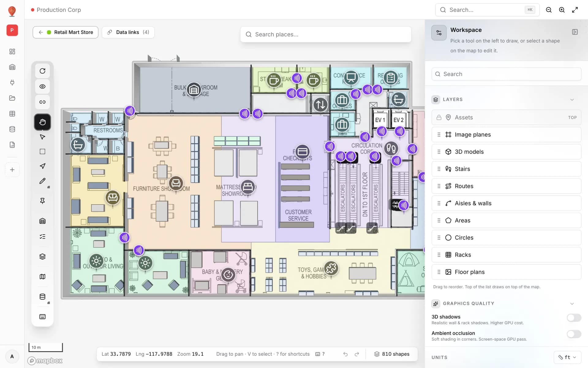Select the hand pan tool
Viewport: 588px width, 368px height.
pos(42,122)
